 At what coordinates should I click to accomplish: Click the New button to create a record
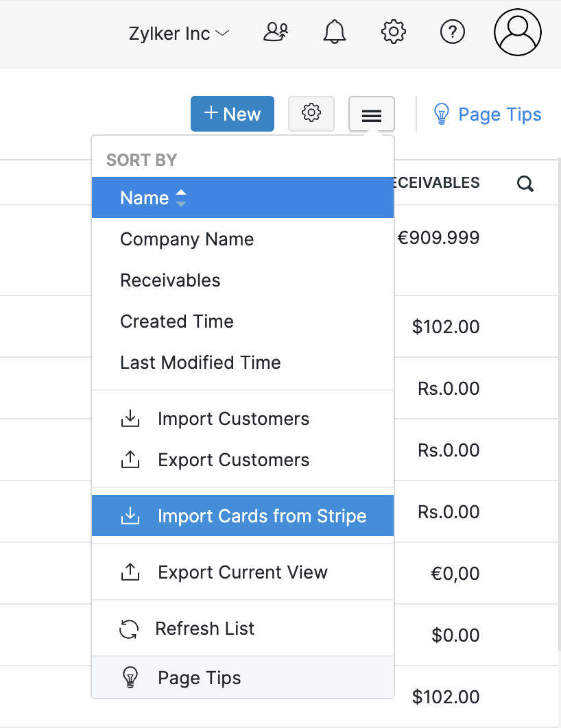[x=232, y=114]
